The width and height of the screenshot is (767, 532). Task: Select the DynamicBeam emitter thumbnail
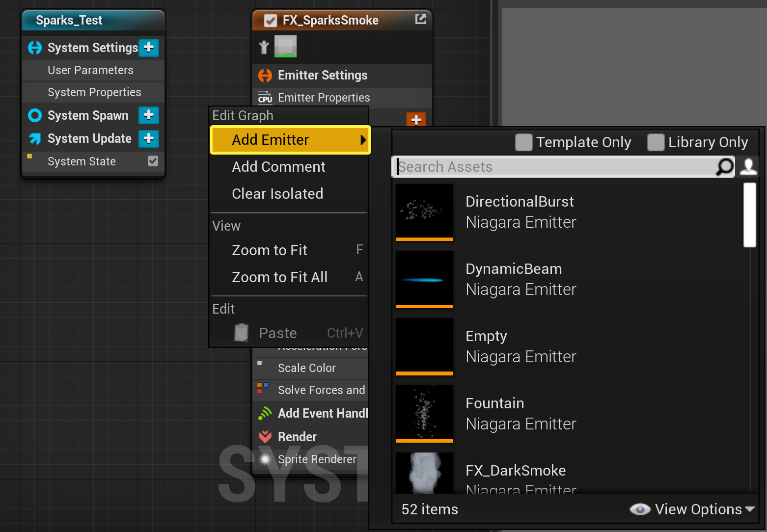[x=425, y=280]
